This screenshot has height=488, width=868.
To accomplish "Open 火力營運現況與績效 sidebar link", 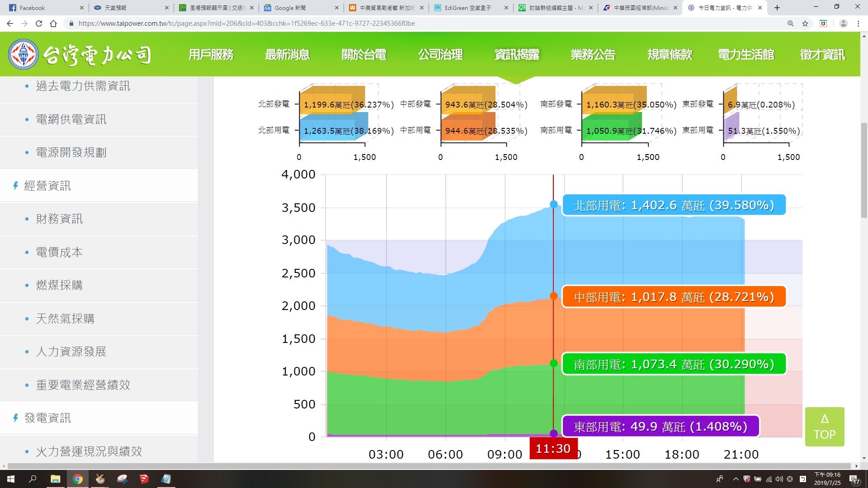I will [89, 451].
